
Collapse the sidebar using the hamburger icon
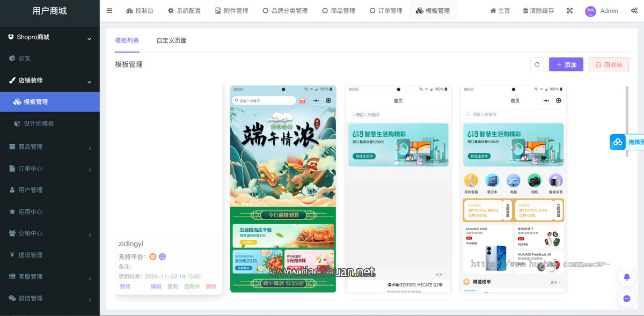click(x=109, y=10)
